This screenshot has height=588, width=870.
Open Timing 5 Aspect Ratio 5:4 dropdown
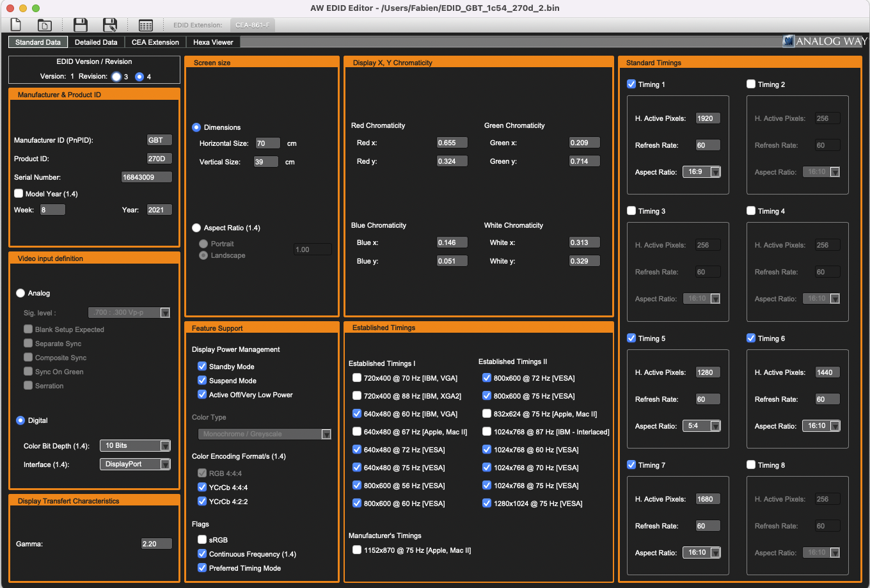point(702,426)
